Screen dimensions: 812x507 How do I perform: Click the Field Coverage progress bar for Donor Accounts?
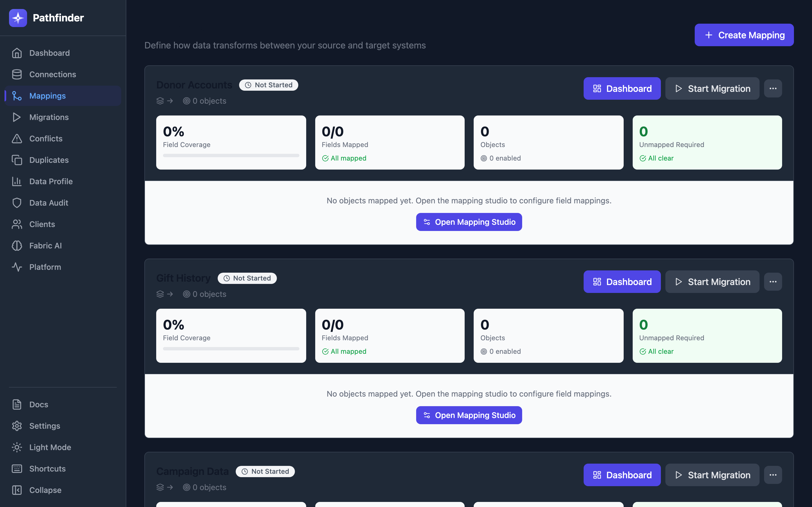(231, 155)
